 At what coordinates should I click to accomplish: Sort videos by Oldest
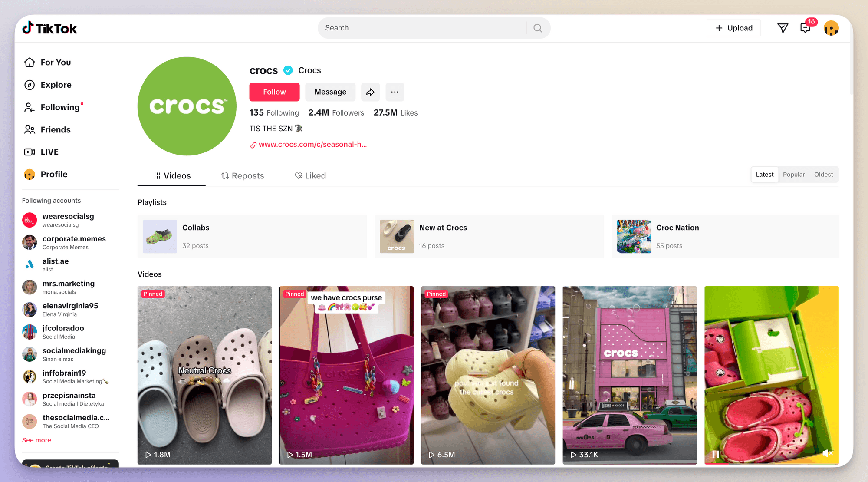(823, 175)
